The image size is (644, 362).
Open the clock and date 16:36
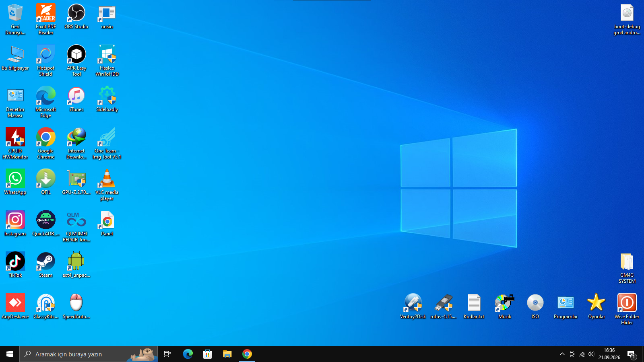(609, 354)
